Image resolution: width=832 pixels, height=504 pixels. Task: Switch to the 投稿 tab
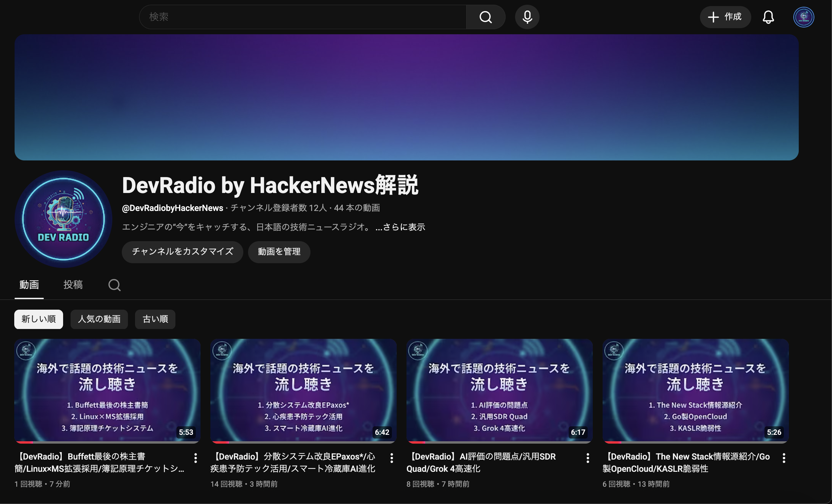pos(73,285)
